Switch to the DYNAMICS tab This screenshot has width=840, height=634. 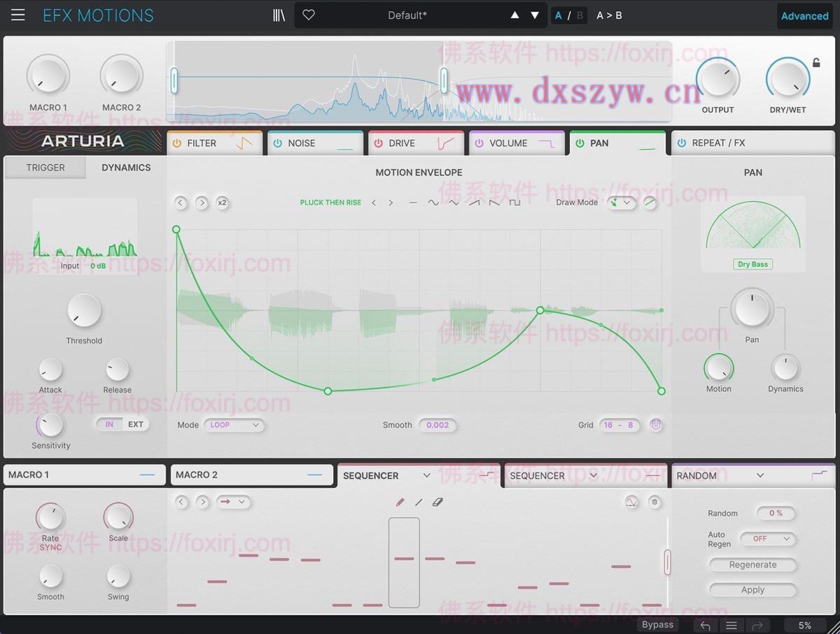126,168
